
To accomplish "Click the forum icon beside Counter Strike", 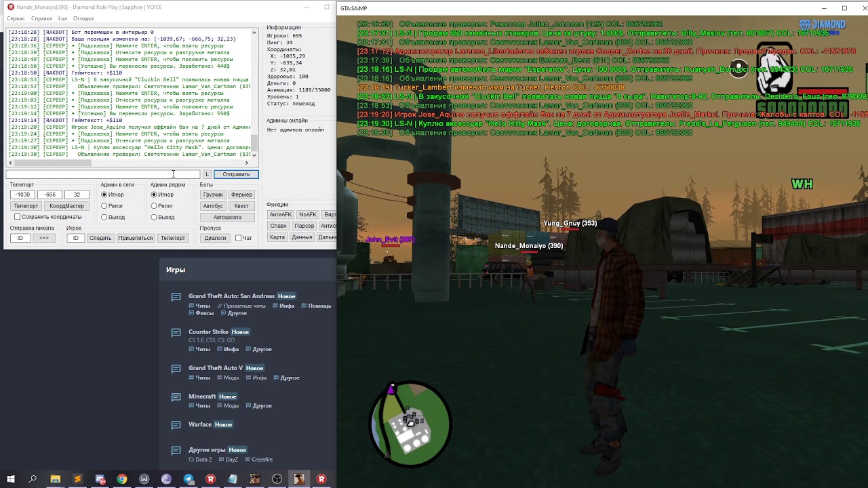I will (176, 333).
